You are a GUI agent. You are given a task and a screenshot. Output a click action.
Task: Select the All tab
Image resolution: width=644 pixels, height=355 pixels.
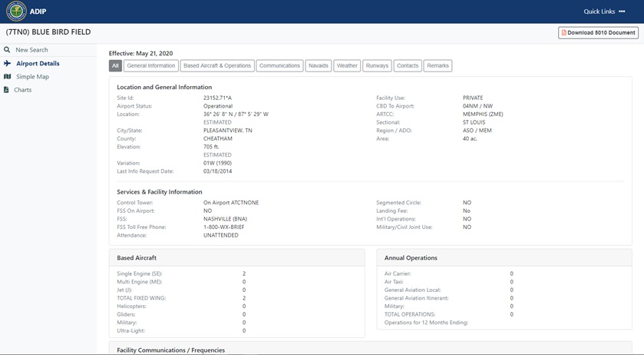[x=115, y=66]
